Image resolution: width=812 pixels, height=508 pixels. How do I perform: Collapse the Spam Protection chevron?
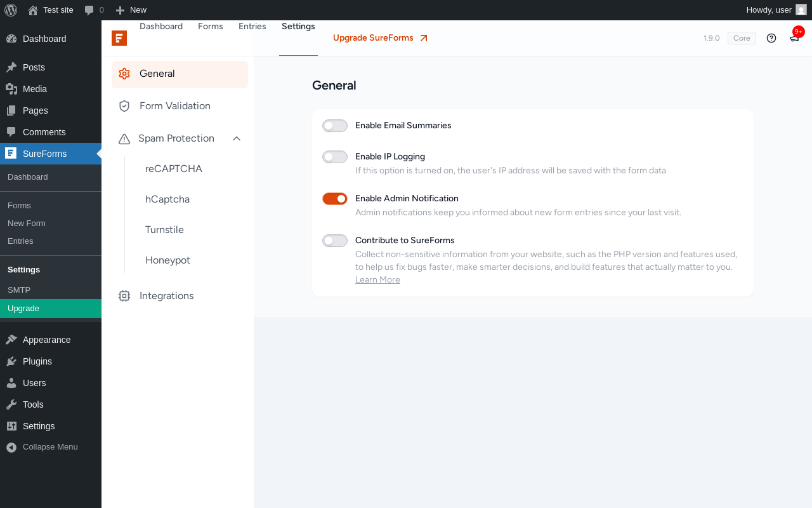tap(237, 138)
